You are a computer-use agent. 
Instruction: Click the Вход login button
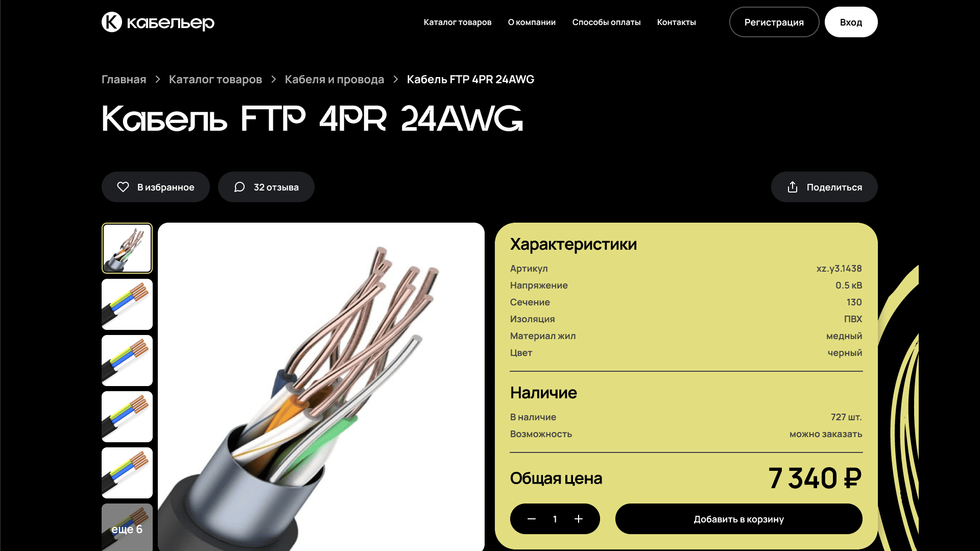pos(851,22)
